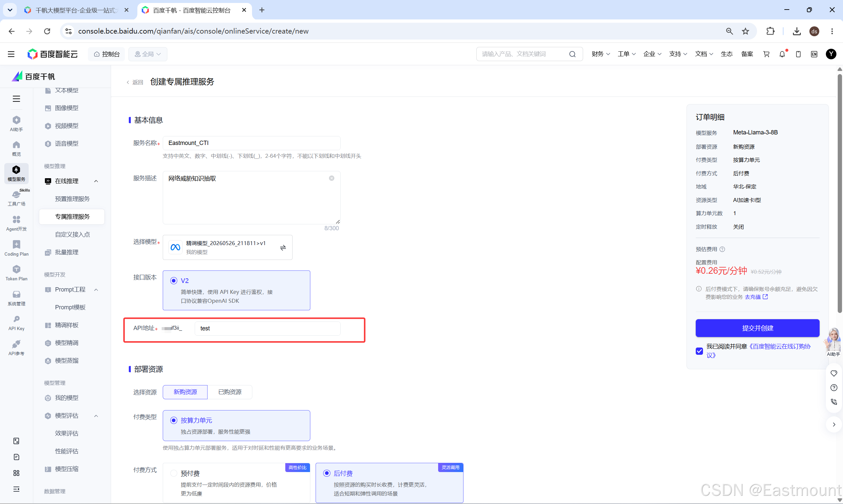Click the mobile phone icon in header
Image resolution: width=843 pixels, height=504 pixels.
798,54
